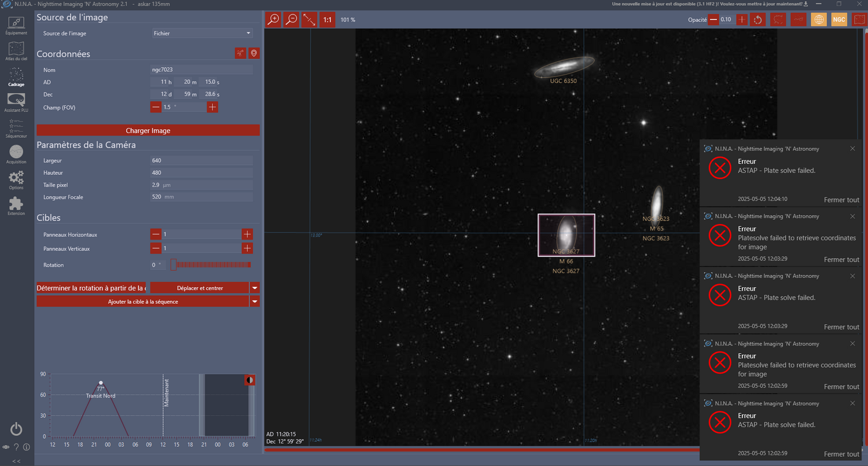Decrease Panneaux Verticaux count

[x=156, y=248]
